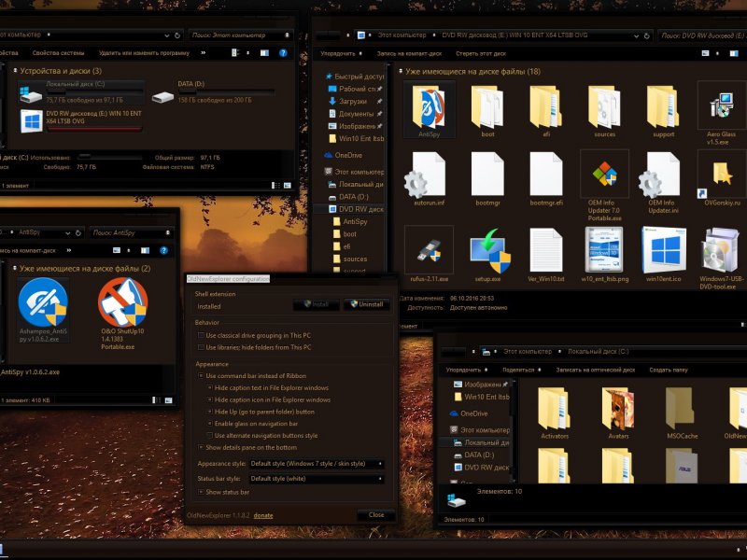
Task: Click the red DVD RW (E:) capacity bar
Action: point(94,129)
